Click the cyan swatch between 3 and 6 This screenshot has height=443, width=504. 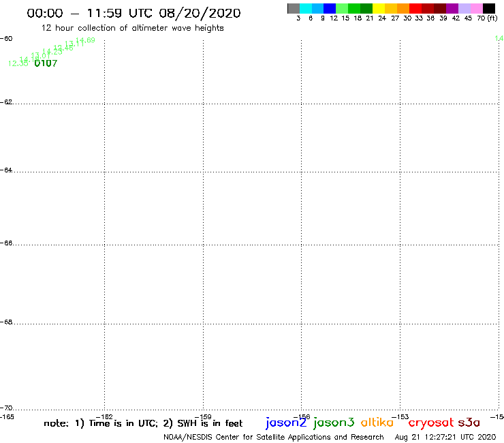click(306, 8)
